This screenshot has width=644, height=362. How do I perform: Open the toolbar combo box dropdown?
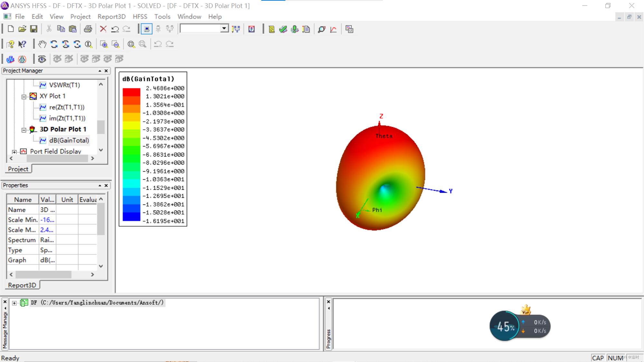(224, 29)
